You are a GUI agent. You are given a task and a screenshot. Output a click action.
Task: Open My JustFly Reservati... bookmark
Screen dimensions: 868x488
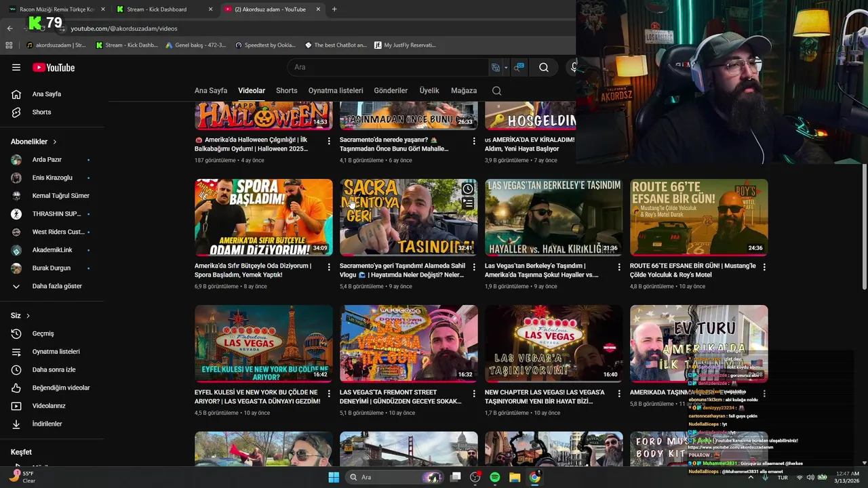click(x=405, y=45)
